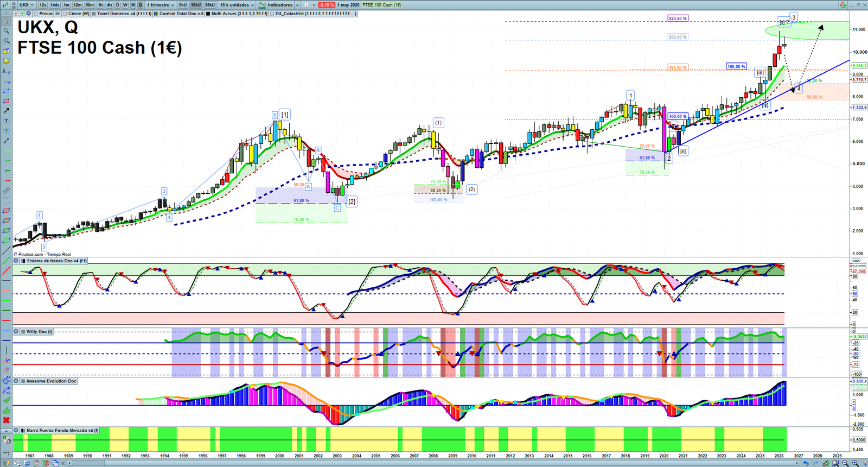Toggle the Cierre (W) checkbox
This screenshot has height=467, width=868.
tap(65, 14)
